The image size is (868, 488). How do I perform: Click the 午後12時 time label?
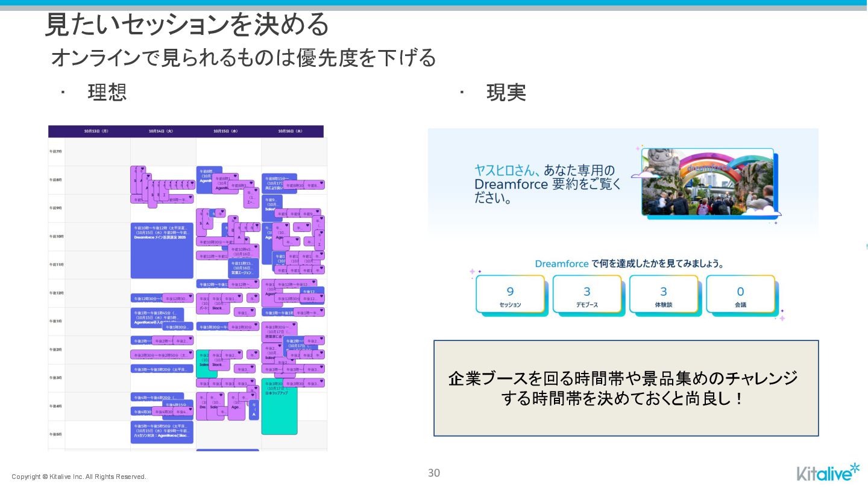pyautogui.click(x=56, y=293)
